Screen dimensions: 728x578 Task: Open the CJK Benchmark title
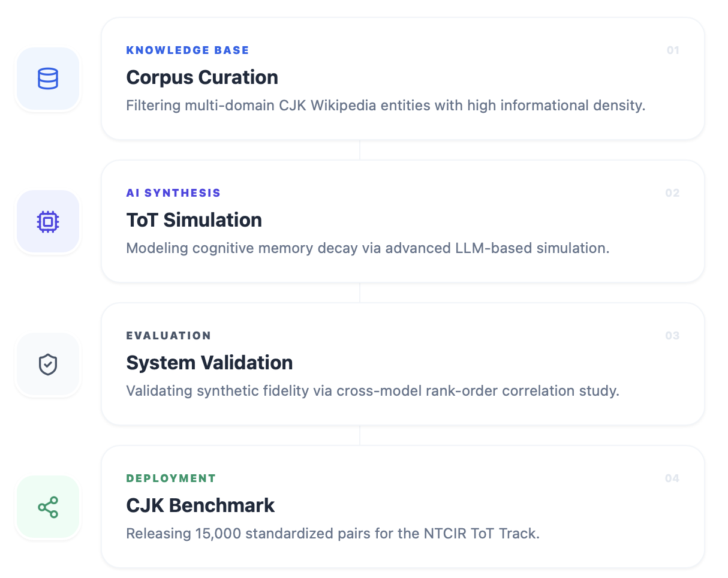coord(200,505)
